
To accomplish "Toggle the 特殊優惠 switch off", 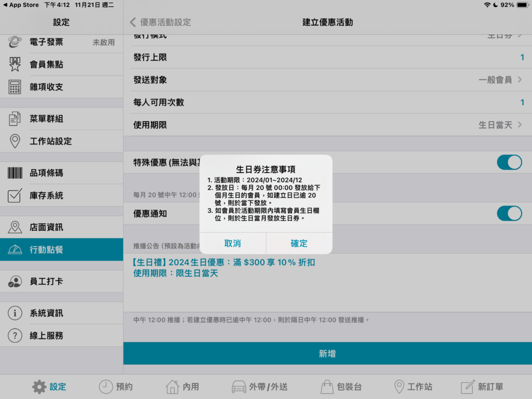I will [x=509, y=163].
